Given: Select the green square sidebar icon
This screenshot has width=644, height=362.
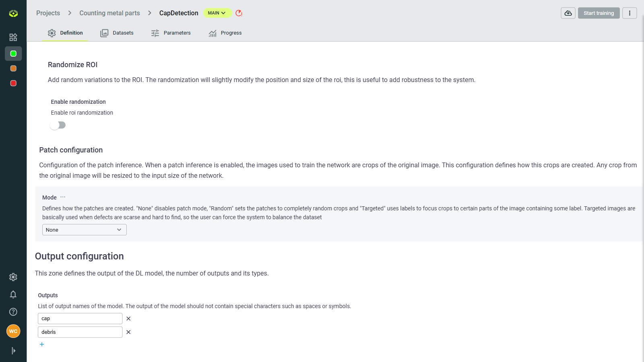Looking at the screenshot, I should pos(13,53).
